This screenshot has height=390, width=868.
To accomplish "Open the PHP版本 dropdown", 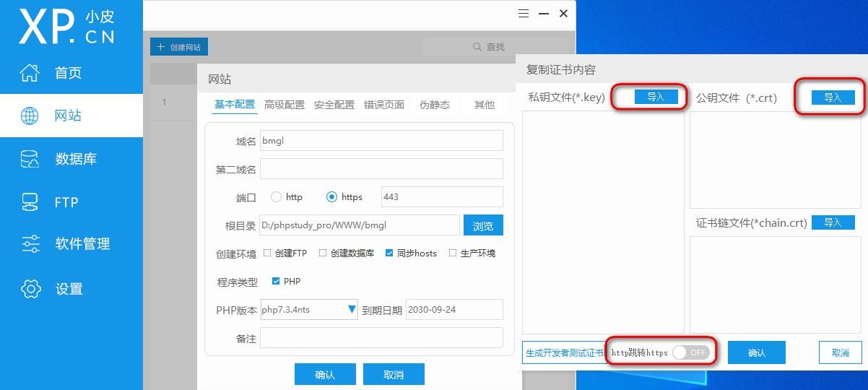I will click(x=309, y=310).
